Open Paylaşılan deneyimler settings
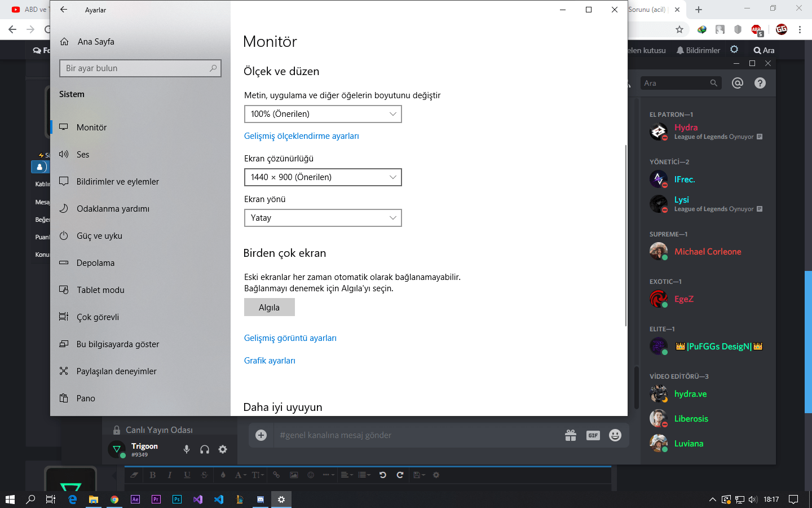 [140, 371]
